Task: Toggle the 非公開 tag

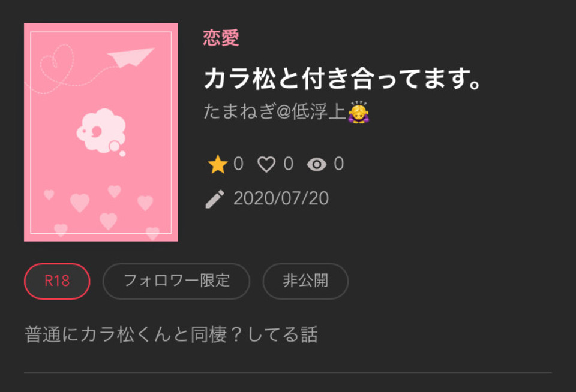Action: tap(305, 281)
